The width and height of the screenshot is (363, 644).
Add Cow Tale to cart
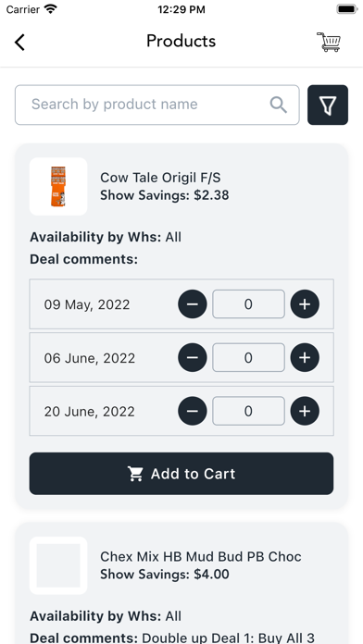pos(181,474)
